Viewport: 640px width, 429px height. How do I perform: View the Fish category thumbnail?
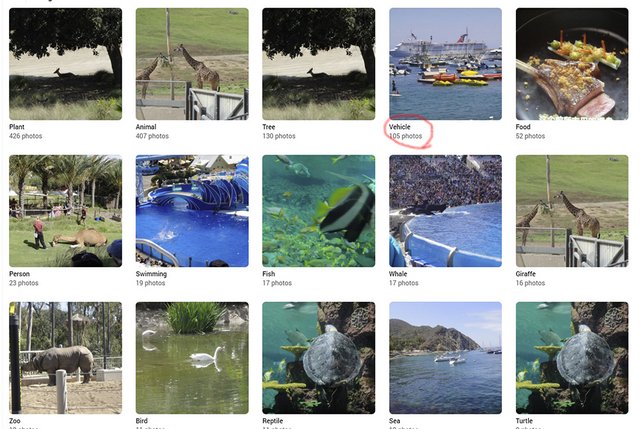(318, 211)
